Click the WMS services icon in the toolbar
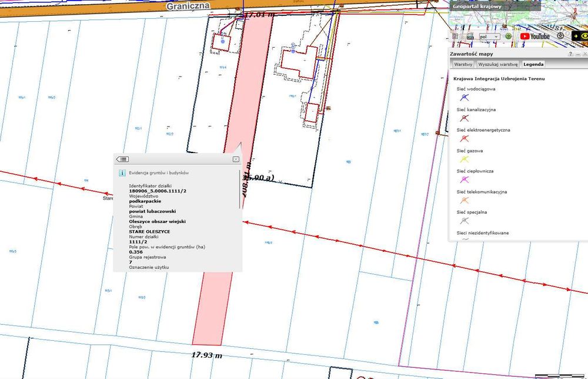 tap(470, 36)
